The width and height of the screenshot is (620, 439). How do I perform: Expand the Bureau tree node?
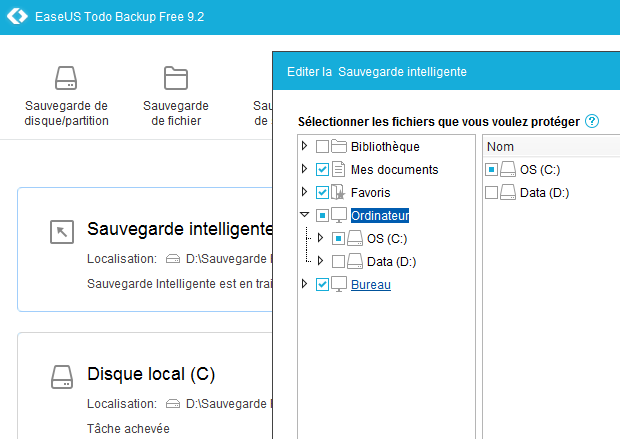click(304, 283)
